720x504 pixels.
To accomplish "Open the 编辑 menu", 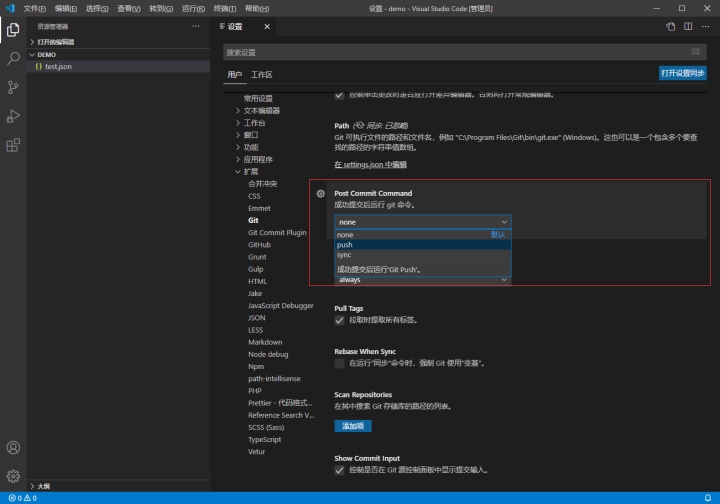I will click(66, 8).
